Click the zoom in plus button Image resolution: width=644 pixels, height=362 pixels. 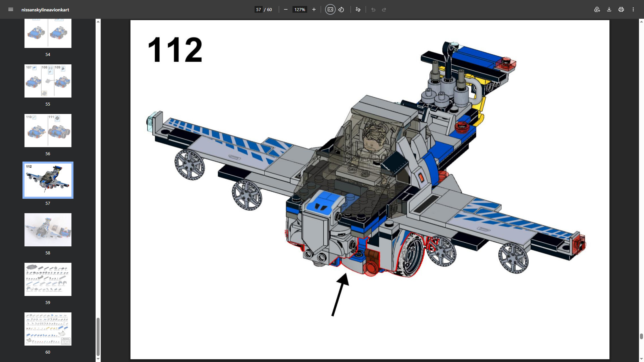[x=314, y=9]
